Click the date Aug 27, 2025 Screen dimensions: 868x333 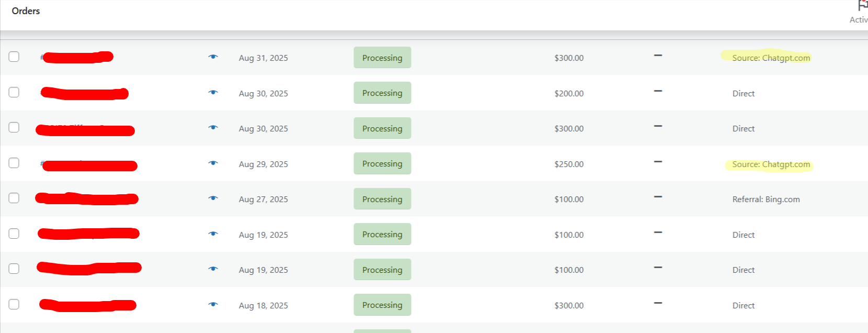264,199
